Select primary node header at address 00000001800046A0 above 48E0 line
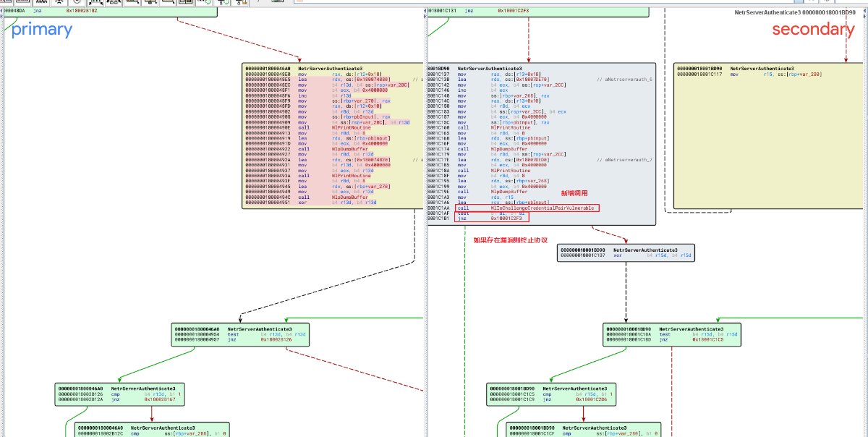The width and height of the screenshot is (868, 437). tap(315, 69)
